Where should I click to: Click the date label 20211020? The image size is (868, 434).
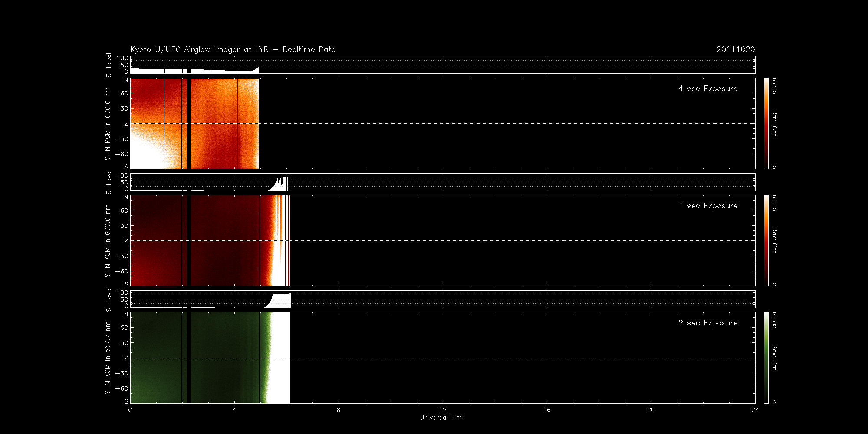tap(736, 49)
